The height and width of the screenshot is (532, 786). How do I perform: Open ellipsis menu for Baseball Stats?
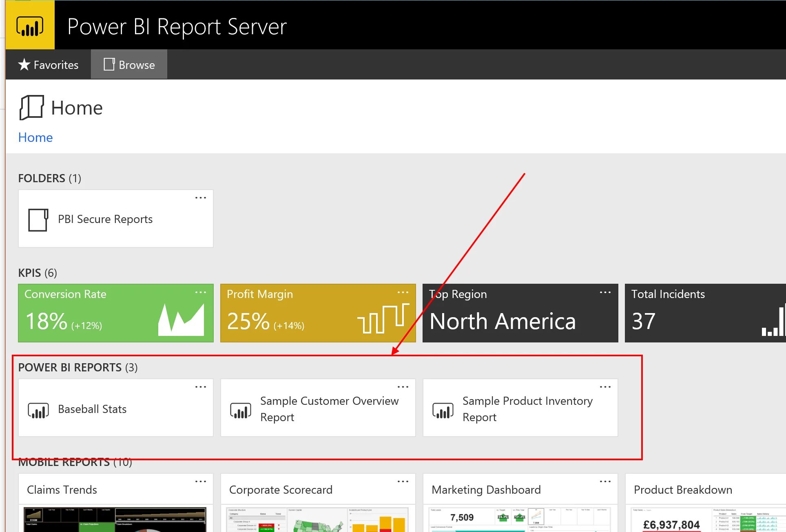[x=200, y=387]
